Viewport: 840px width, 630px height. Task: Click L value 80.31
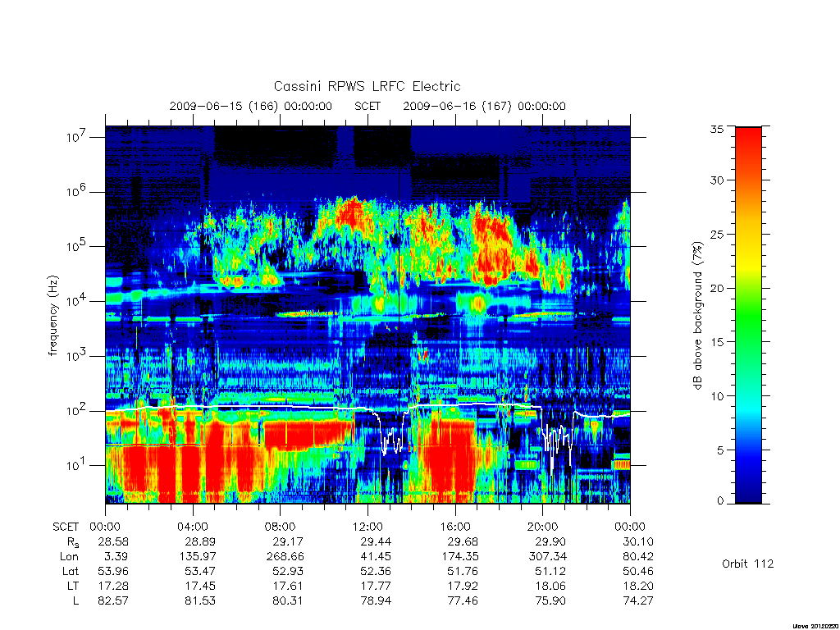288,601
